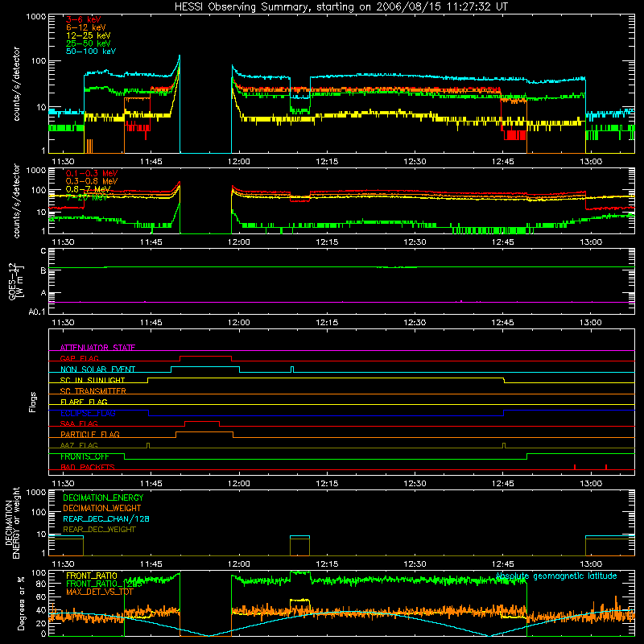Click the BAD_PACKETS flag label
The width and height of the screenshot is (644, 644).
pyautogui.click(x=88, y=467)
